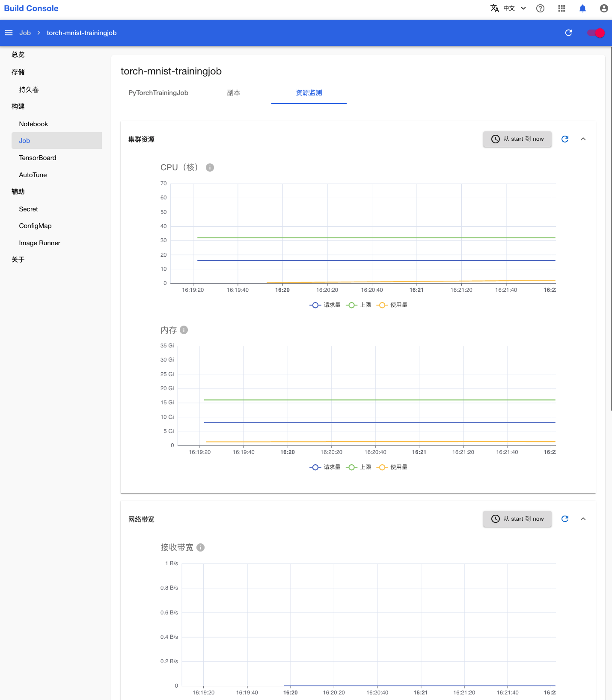This screenshot has height=700, width=612.
Task: Open ConfigMap in the sidebar
Action: click(35, 226)
